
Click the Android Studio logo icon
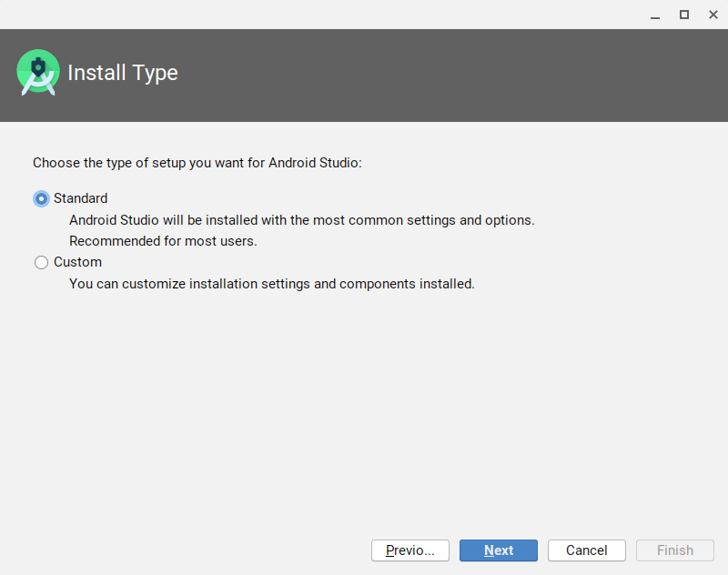click(38, 73)
